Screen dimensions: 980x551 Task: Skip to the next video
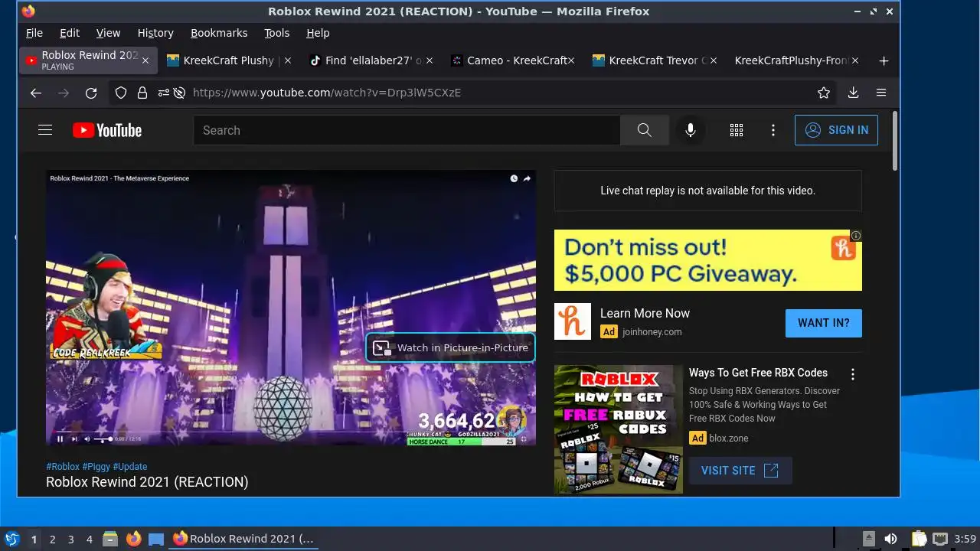(74, 439)
